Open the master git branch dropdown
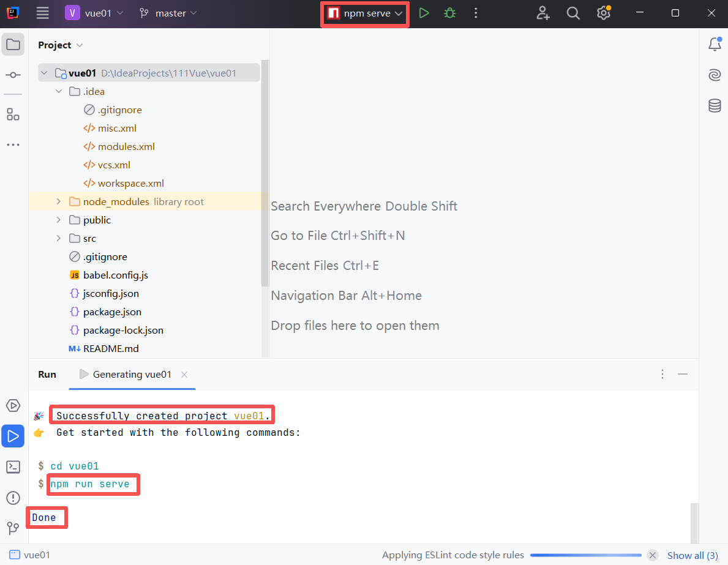The image size is (728, 565). (168, 13)
